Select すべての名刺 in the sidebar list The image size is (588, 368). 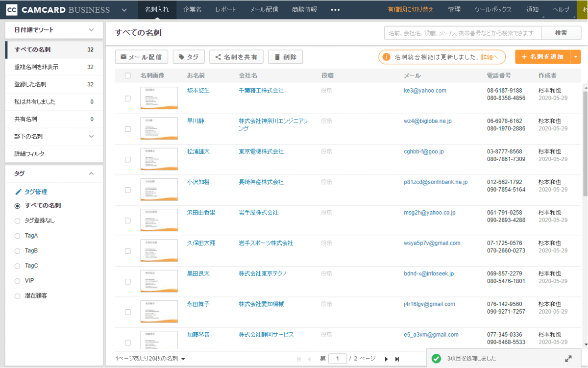[x=54, y=49]
